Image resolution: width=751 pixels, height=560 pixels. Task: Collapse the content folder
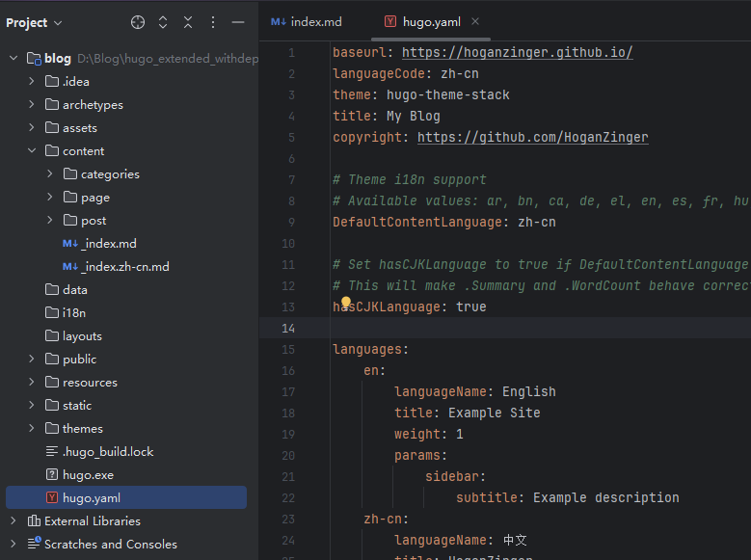pos(32,151)
